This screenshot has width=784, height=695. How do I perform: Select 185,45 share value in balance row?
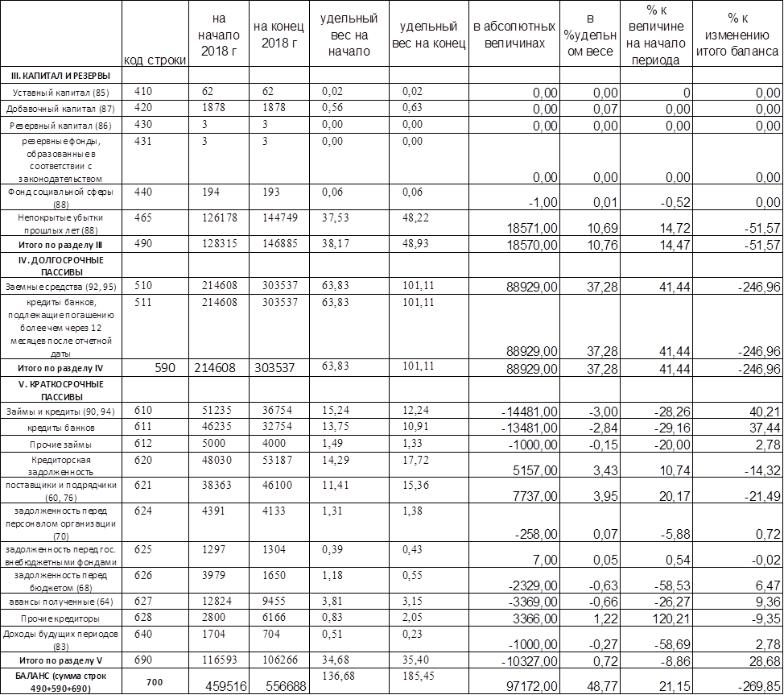428,681
